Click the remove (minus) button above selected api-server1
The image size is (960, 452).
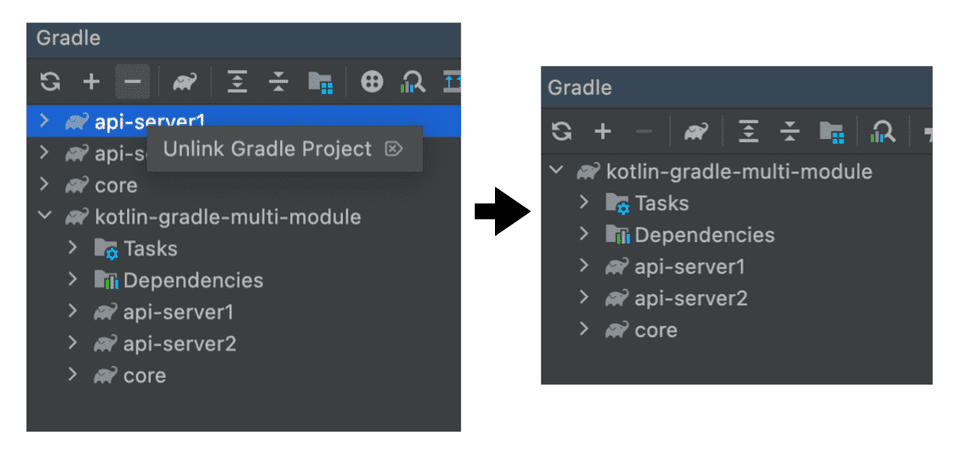(x=133, y=82)
